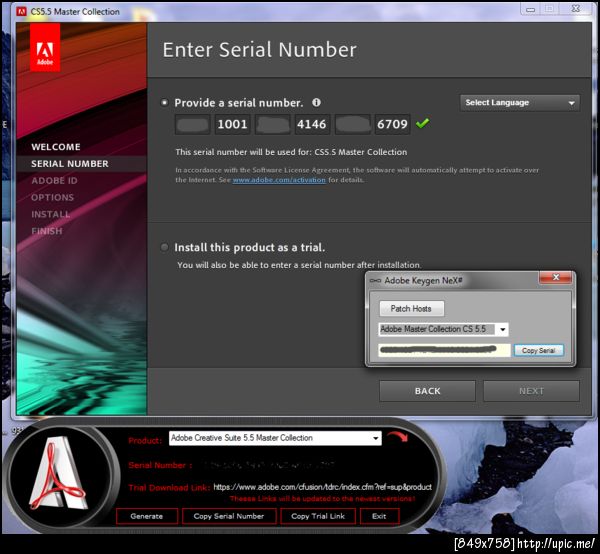Click the BACK button in installer
This screenshot has width=600, height=554.
point(427,391)
